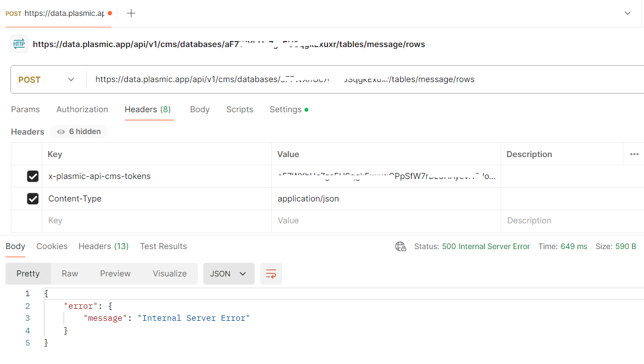Uncheck the Content-Type header checkbox

point(33,199)
